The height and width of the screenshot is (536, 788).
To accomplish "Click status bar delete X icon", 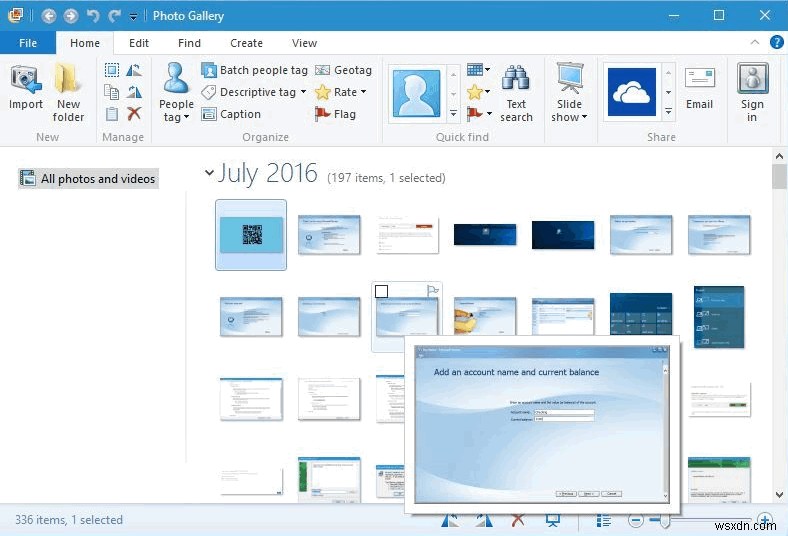I will [518, 521].
